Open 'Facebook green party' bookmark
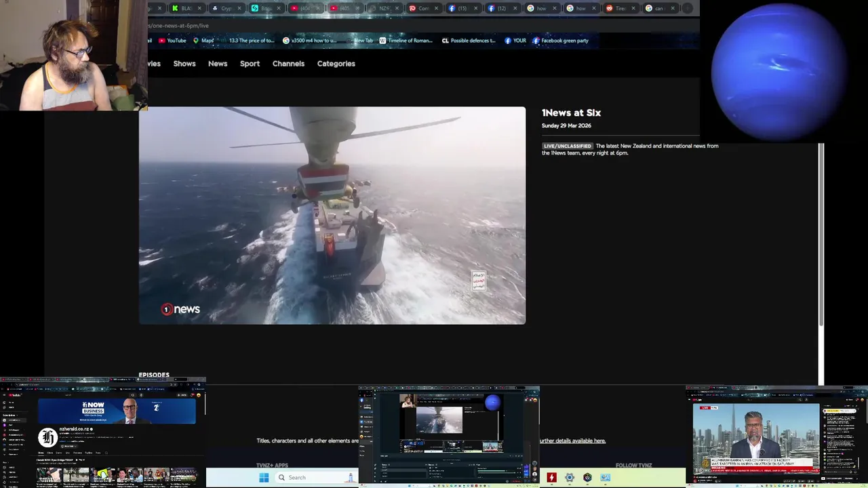Viewport: 868px width, 488px height. point(560,41)
